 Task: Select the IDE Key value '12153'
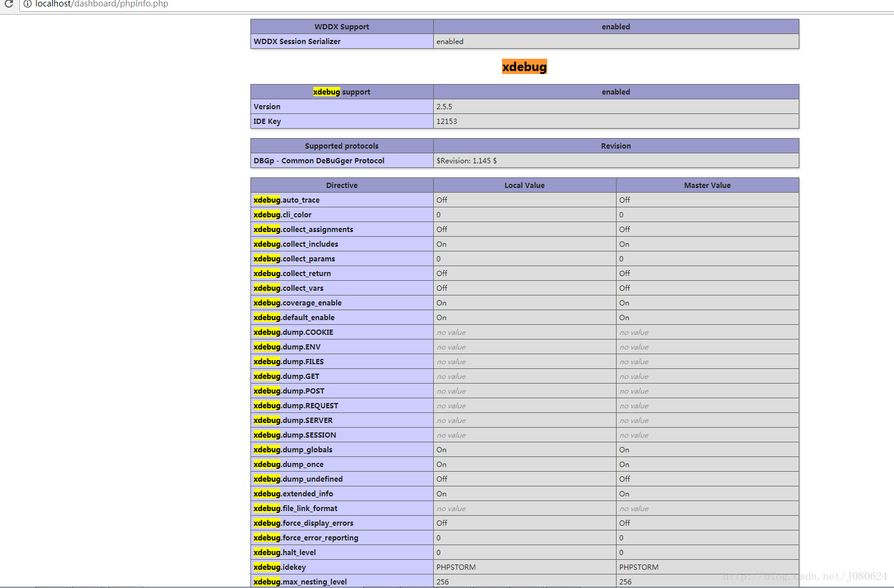click(447, 121)
